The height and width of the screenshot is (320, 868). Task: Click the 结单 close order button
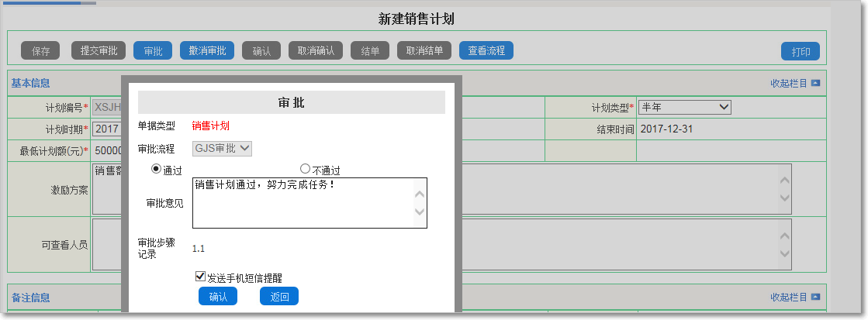click(x=370, y=51)
